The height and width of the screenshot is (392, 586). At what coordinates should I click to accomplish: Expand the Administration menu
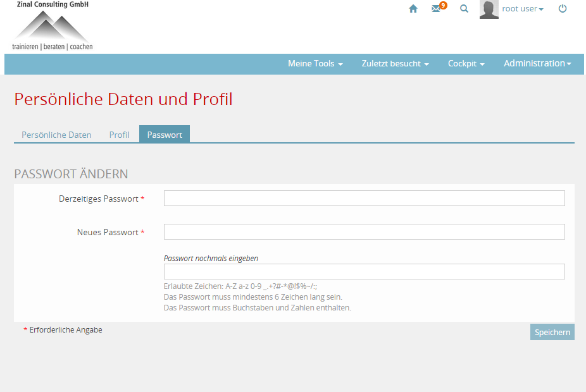point(537,64)
